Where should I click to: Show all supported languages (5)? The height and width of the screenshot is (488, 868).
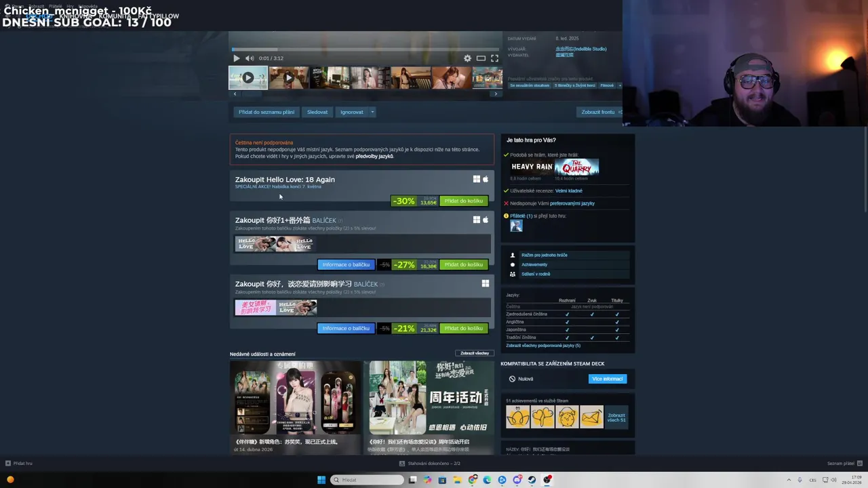543,346
